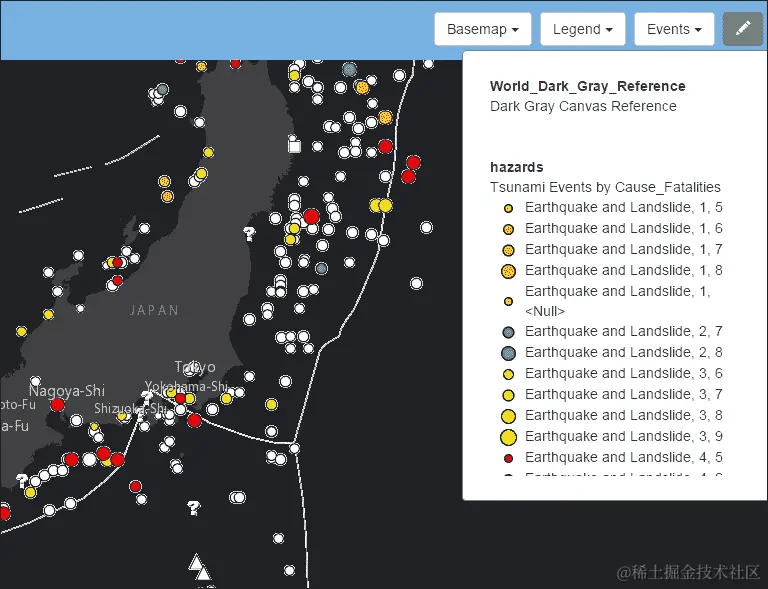Click legend symbol for Earthquake and Landslide, 3, 6

[508, 375]
